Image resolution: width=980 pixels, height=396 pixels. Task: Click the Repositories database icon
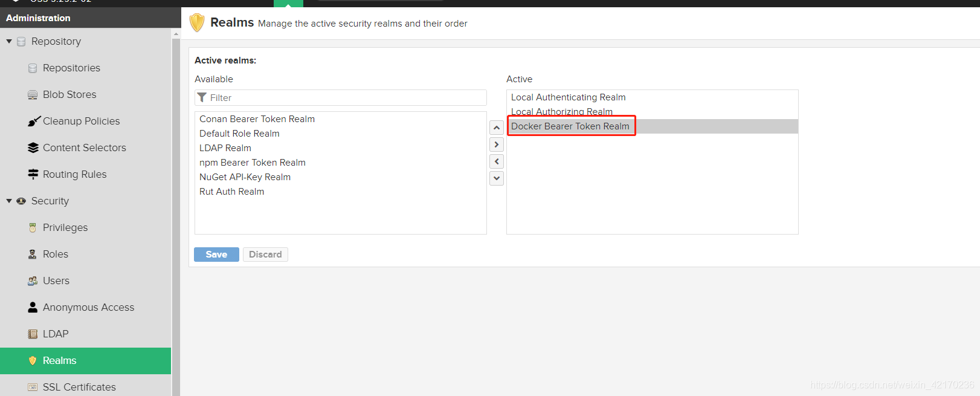(x=33, y=68)
